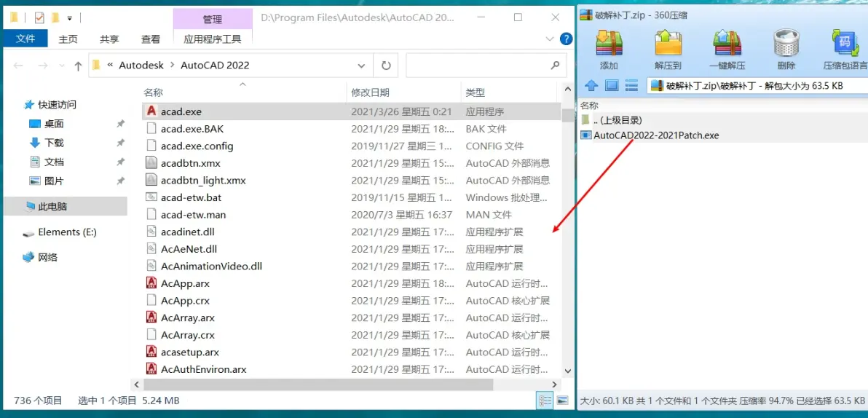Screen dimensions: 868x418
Task: Click the red acad.exe application icon
Action: click(151, 111)
